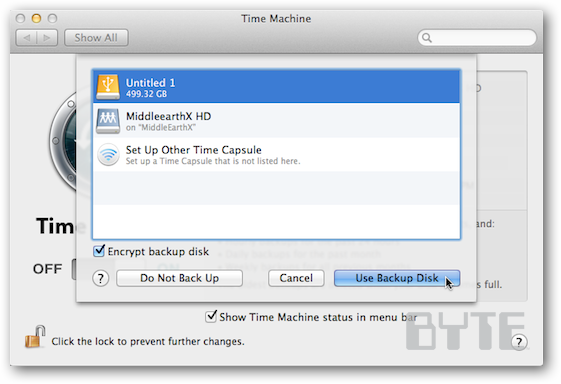Toggle Encrypt backup disk checkbox

pos(99,251)
